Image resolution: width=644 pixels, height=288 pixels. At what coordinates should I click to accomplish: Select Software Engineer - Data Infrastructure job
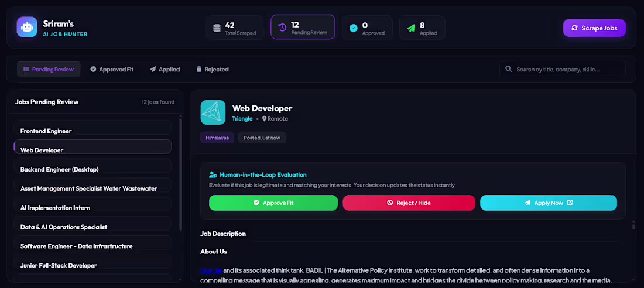point(93,243)
